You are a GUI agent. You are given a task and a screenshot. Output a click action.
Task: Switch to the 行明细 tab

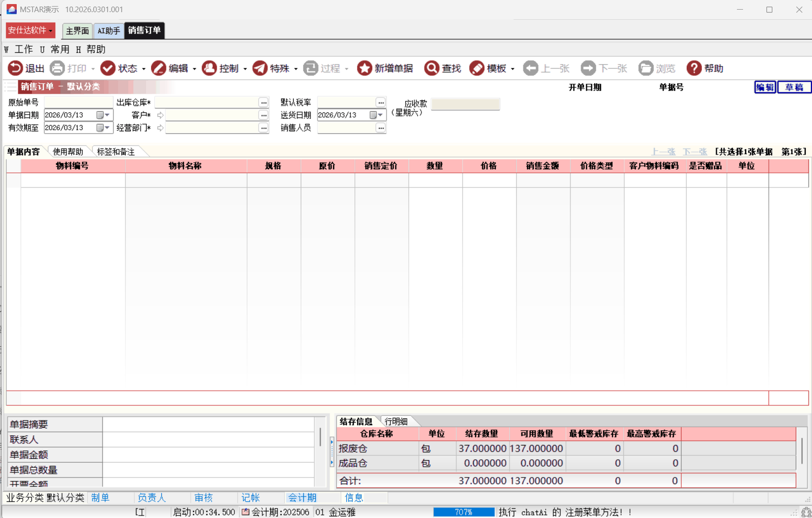click(396, 421)
